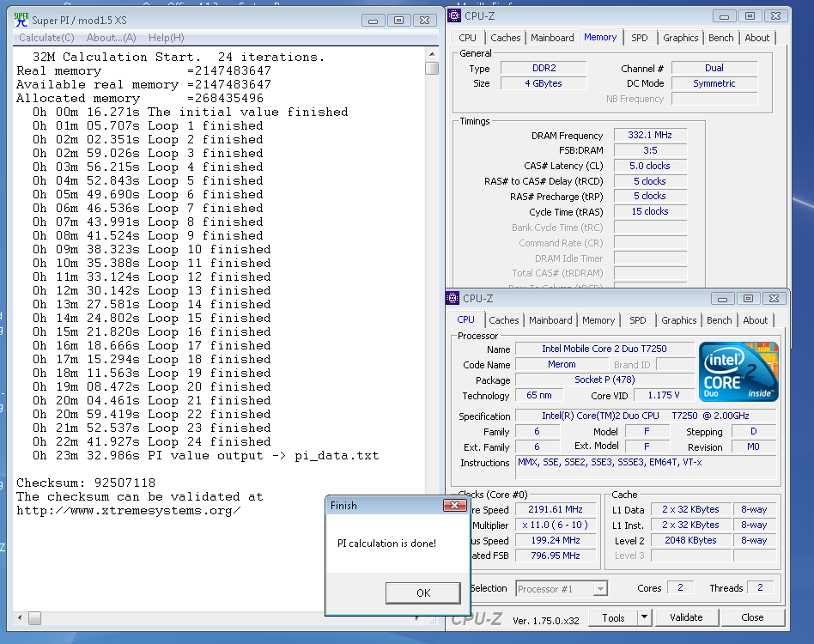Click the Checksum: 92507118 line

86,483
